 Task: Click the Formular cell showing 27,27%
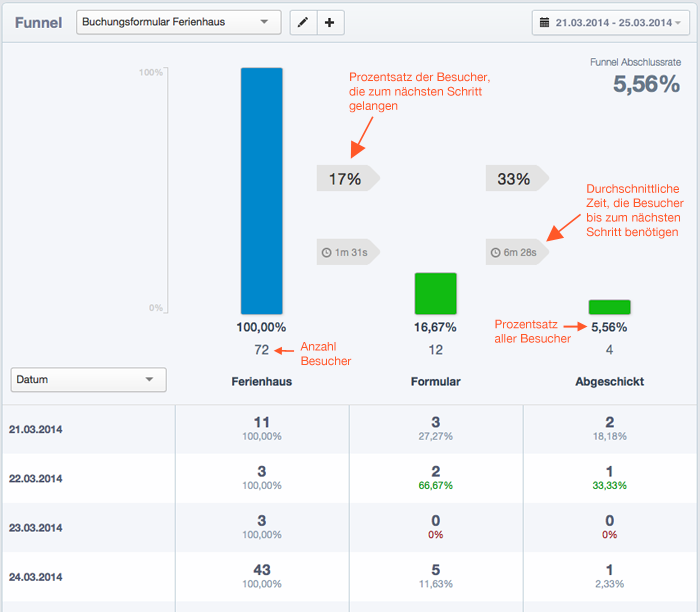(436, 429)
